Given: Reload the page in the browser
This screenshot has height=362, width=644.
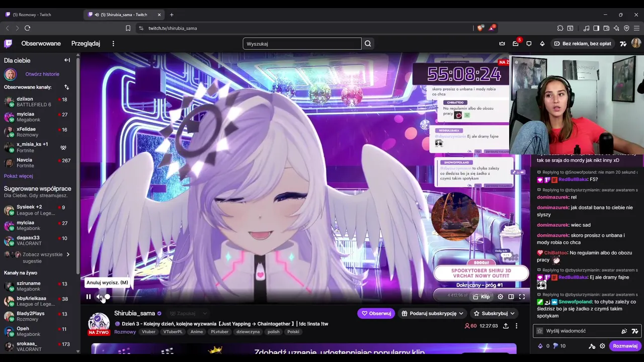Looking at the screenshot, I should (27, 28).
